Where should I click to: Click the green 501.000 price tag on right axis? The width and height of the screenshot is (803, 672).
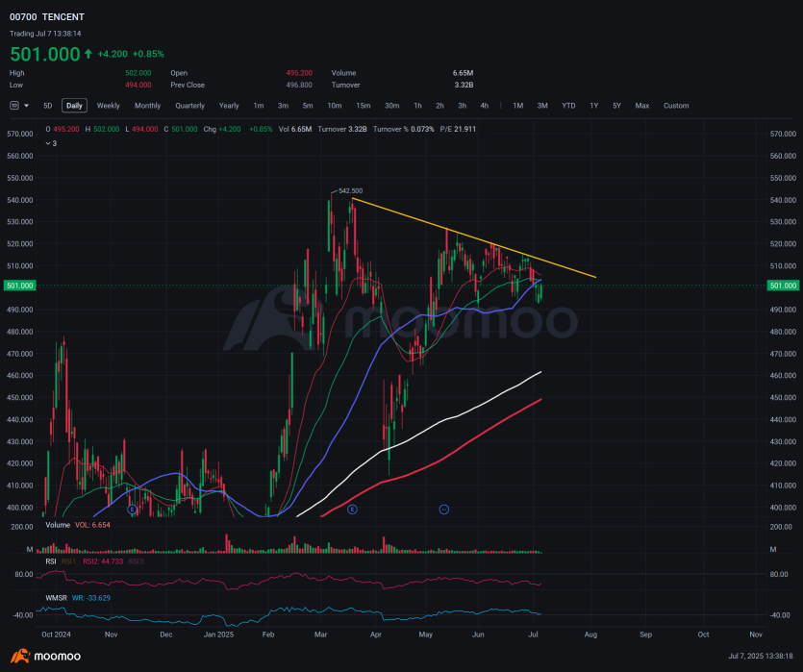tap(783, 286)
